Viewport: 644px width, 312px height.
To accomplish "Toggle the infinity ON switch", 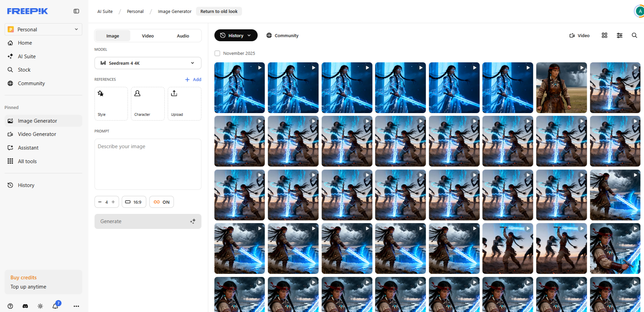I will pos(161,202).
